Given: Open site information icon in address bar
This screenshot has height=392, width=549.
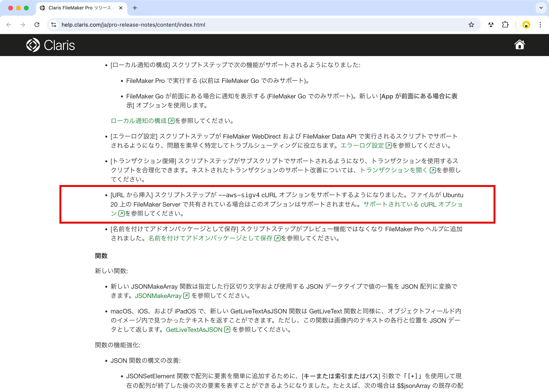Looking at the screenshot, I should click(54, 25).
